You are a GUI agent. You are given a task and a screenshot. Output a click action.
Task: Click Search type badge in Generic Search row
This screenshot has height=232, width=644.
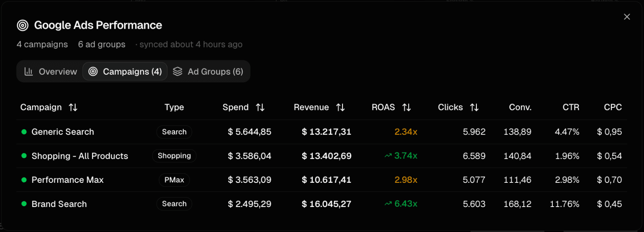[x=174, y=132]
